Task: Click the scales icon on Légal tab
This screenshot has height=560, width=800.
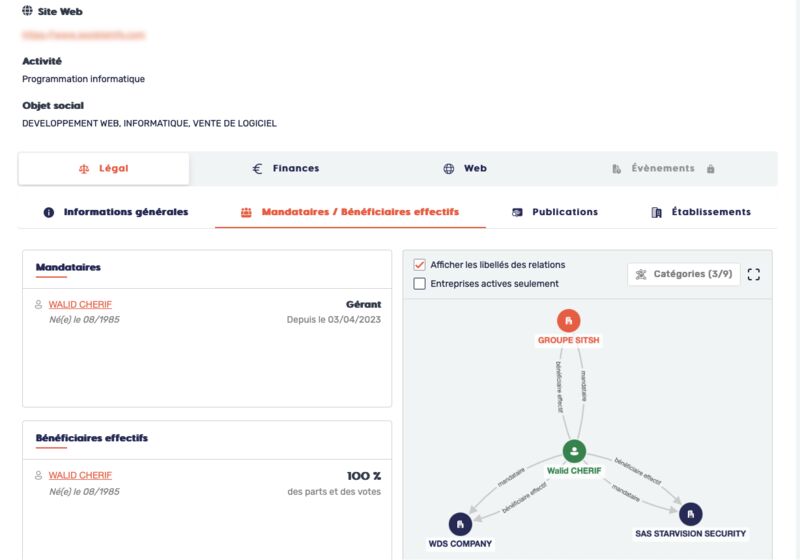Action: [x=84, y=169]
